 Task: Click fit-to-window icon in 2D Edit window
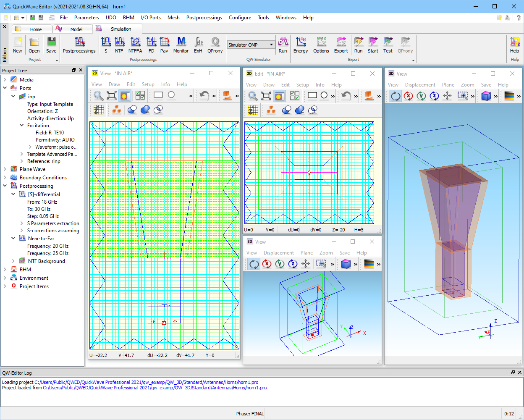[x=266, y=95]
